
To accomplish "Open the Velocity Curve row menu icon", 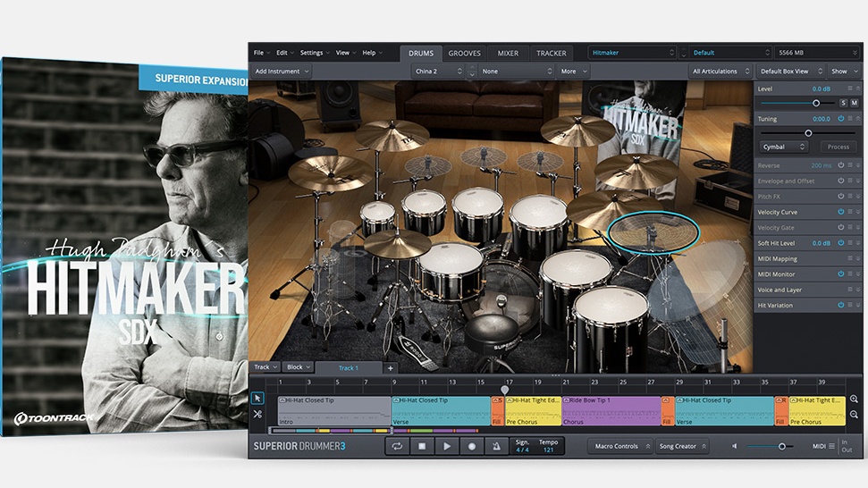I will [x=850, y=212].
